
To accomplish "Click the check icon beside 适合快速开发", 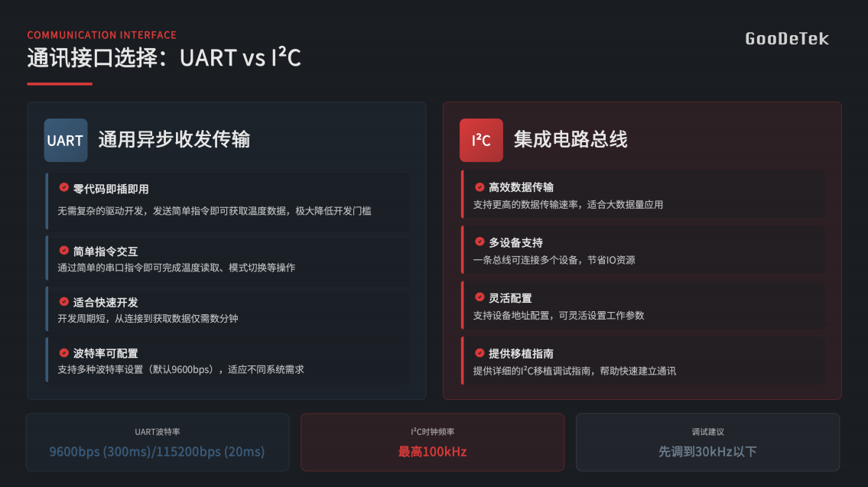I will coord(64,301).
